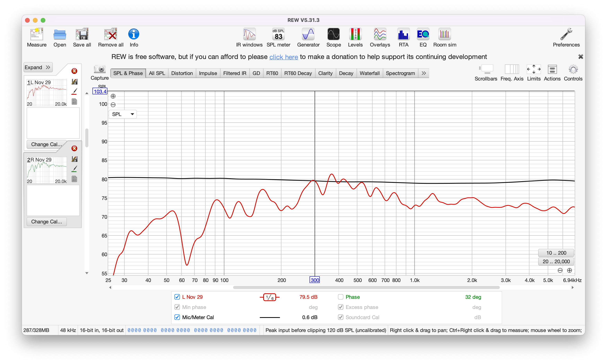Open Room sim tool
This screenshot has width=607, height=364.
pos(444,37)
